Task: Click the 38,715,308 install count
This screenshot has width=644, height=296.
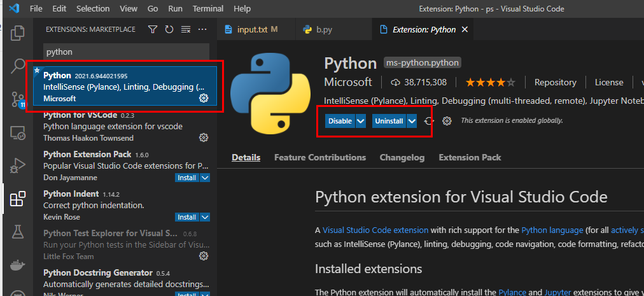Action: coord(419,83)
